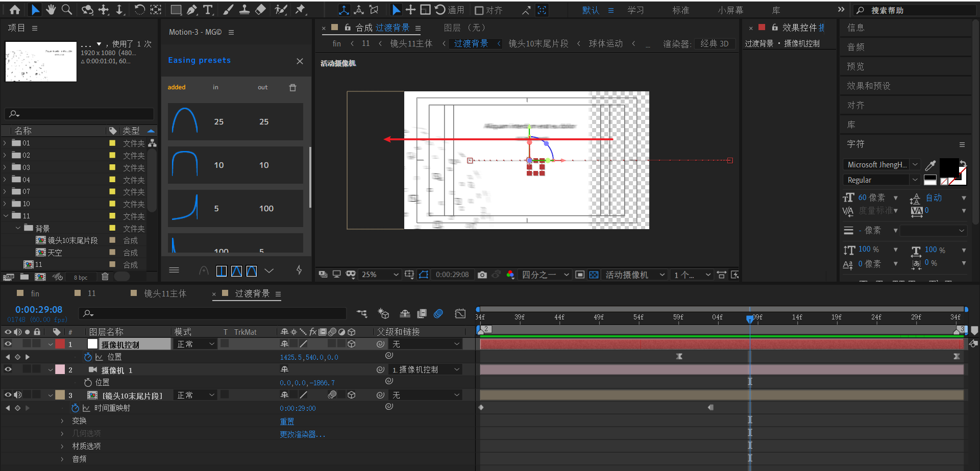Select the Rotation tool
This screenshot has height=471, width=980.
(139, 10)
